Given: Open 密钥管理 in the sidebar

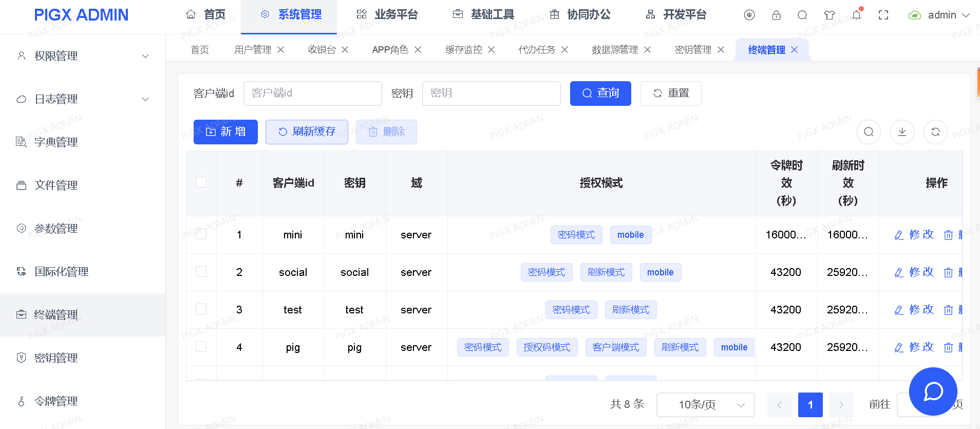Looking at the screenshot, I should click(x=83, y=358).
